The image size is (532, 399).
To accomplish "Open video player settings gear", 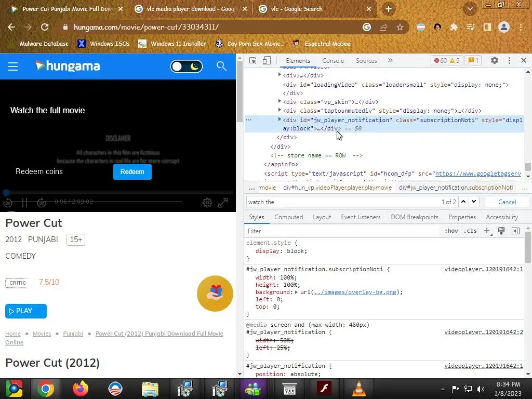I will [x=207, y=203].
